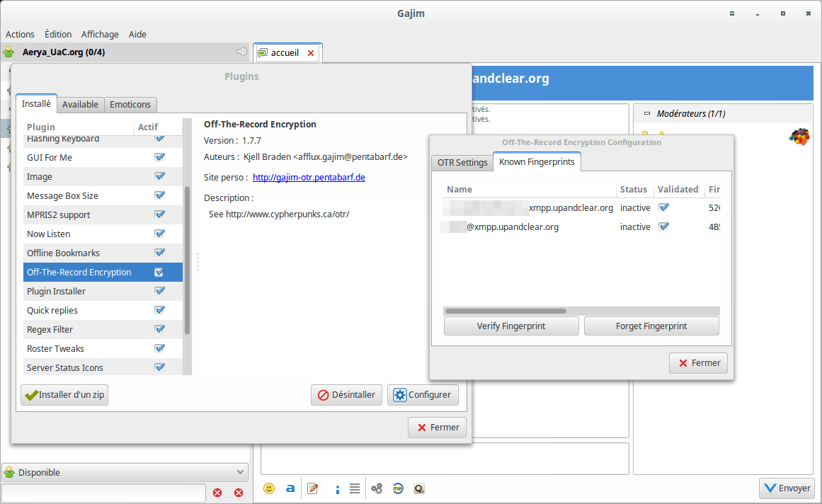Click the notepad with pencil icon

pyautogui.click(x=313, y=488)
